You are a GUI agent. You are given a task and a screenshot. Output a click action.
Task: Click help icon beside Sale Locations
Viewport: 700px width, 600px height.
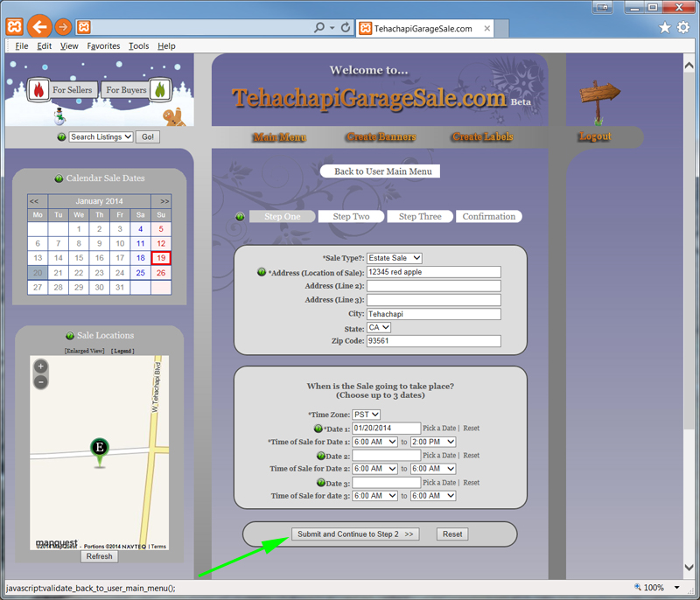click(x=70, y=336)
